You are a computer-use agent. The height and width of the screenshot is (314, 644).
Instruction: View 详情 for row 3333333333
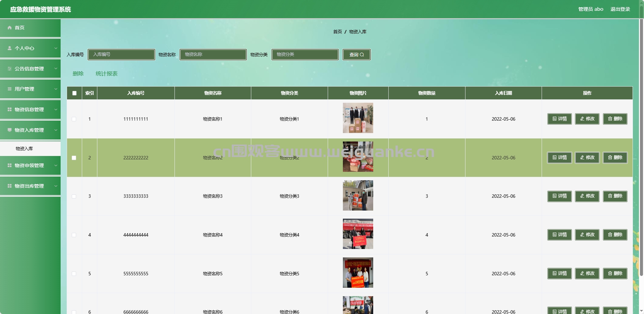[559, 196]
